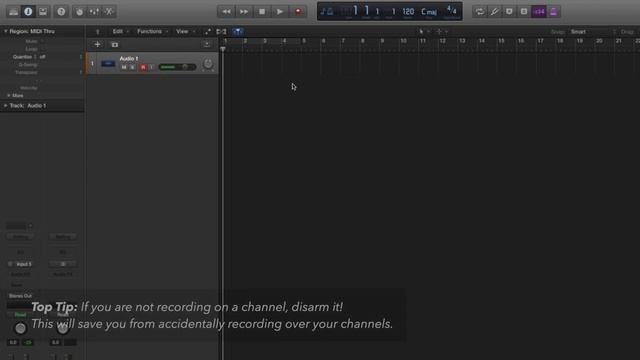
Task: Start playback
Action: 280,12
